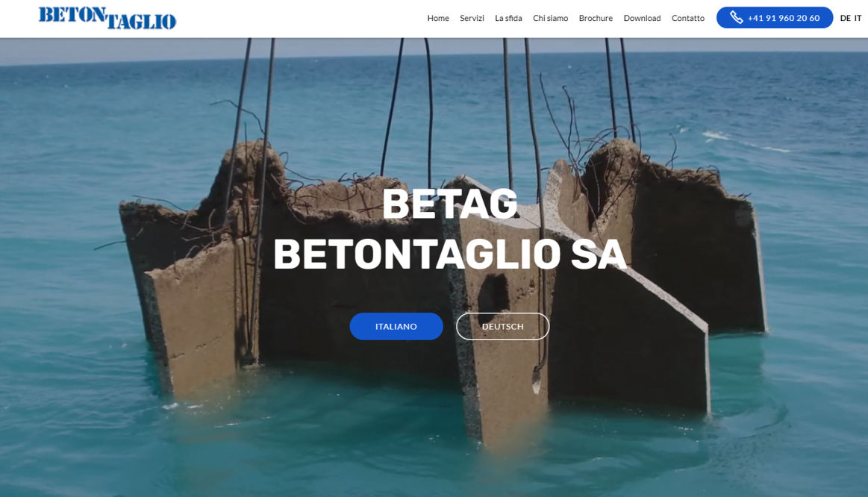Switch site language to IT

858,18
